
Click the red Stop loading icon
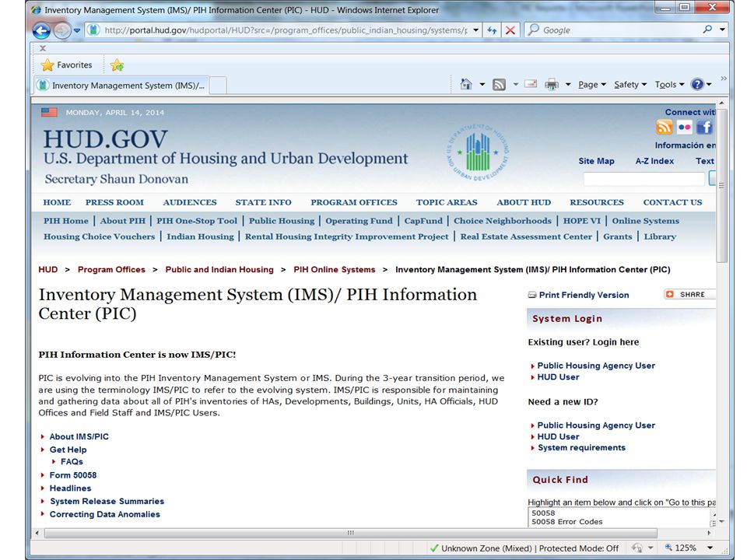coord(510,30)
